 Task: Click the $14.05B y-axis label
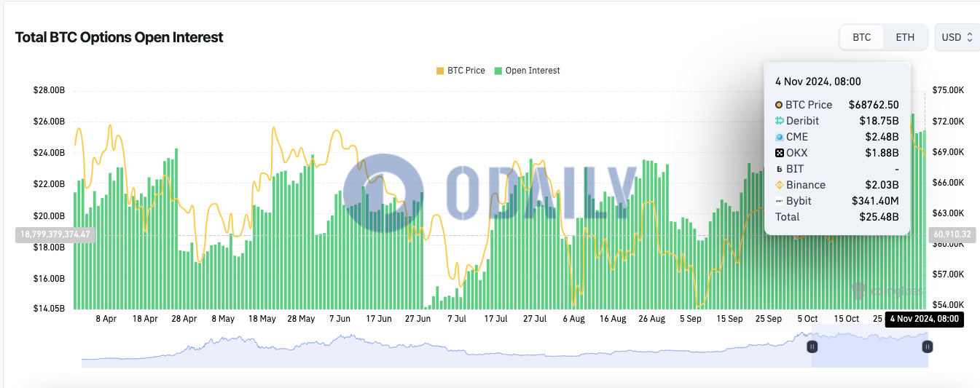[50, 309]
